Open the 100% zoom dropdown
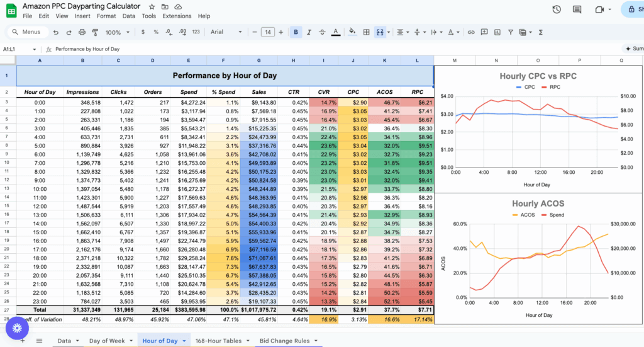This screenshot has height=347, width=644. point(117,32)
